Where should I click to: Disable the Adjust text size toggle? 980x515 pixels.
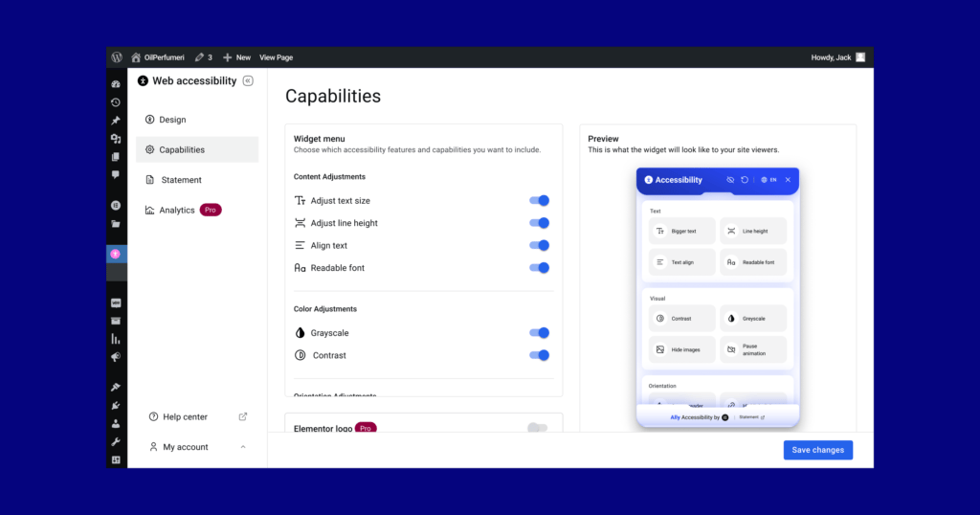[x=540, y=201]
